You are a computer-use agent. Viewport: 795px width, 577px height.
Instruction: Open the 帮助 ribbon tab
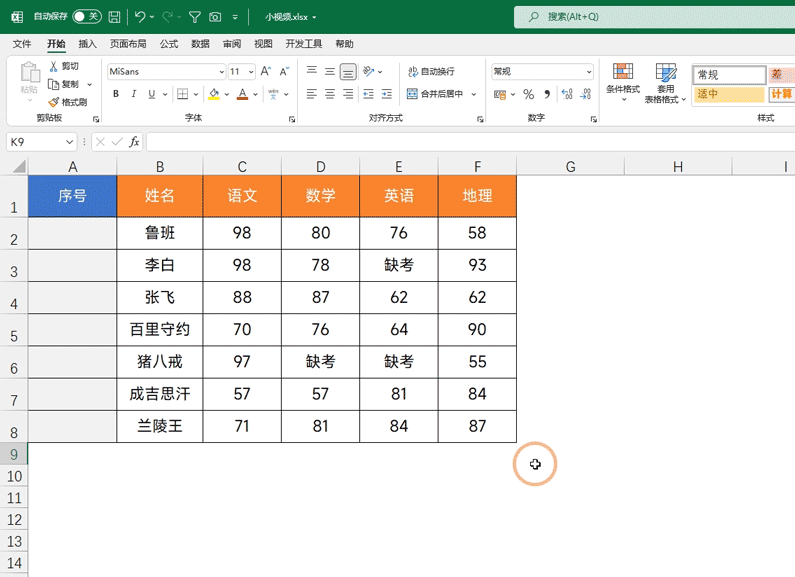tap(344, 44)
